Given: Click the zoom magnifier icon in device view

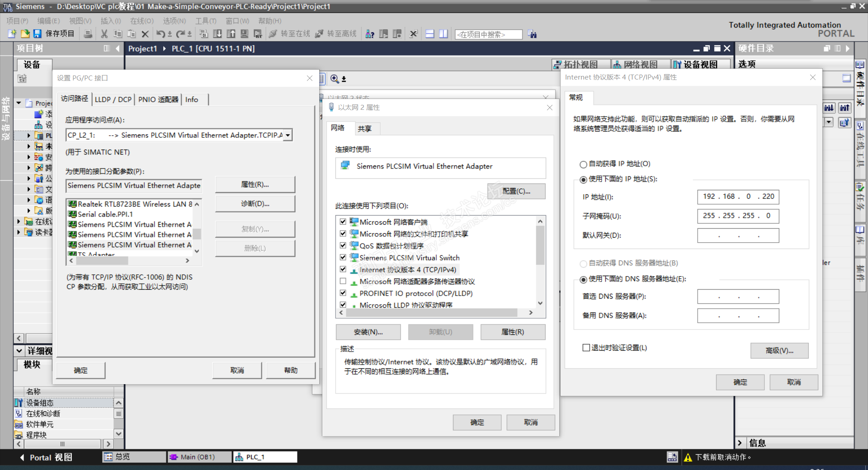Looking at the screenshot, I should click(335, 79).
